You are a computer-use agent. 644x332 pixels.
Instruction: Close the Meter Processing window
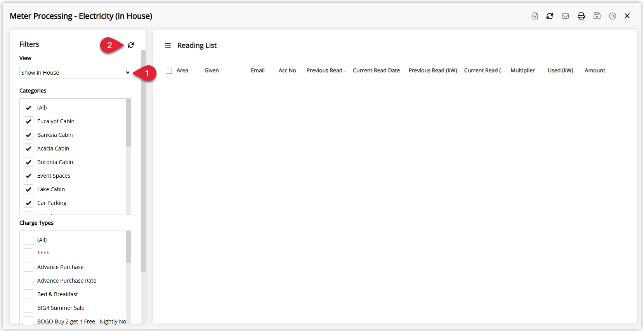pyautogui.click(x=627, y=16)
